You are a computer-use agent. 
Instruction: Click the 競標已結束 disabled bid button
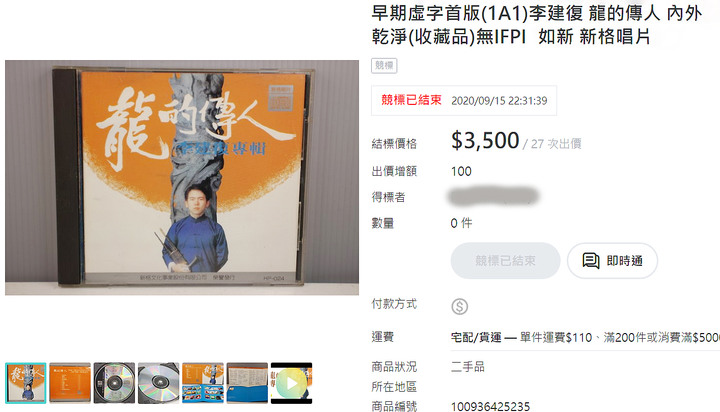point(505,260)
